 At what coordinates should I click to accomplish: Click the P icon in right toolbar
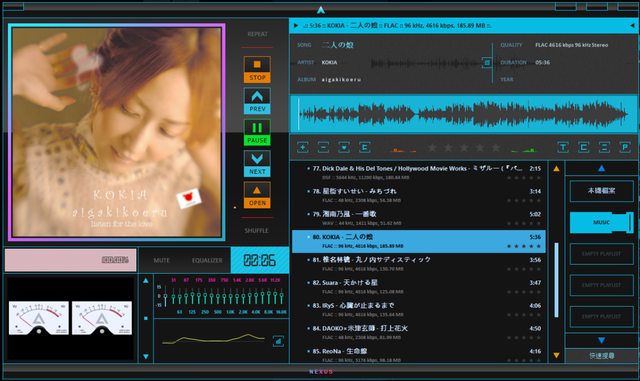click(625, 147)
